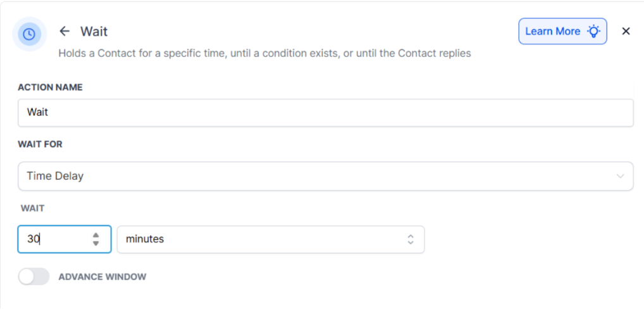Click the WAIT FOR field label
Viewport: 644px width, 330px height.
coord(40,144)
